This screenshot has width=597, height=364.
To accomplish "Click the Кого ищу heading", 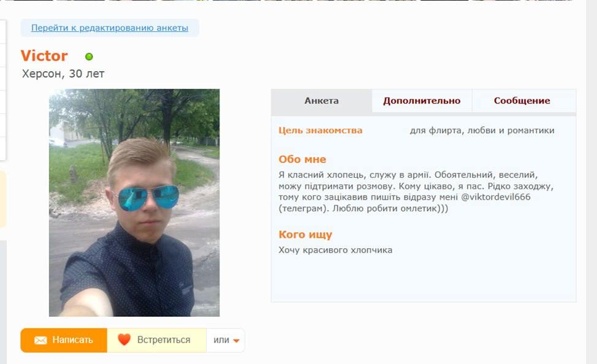I will [x=305, y=235].
